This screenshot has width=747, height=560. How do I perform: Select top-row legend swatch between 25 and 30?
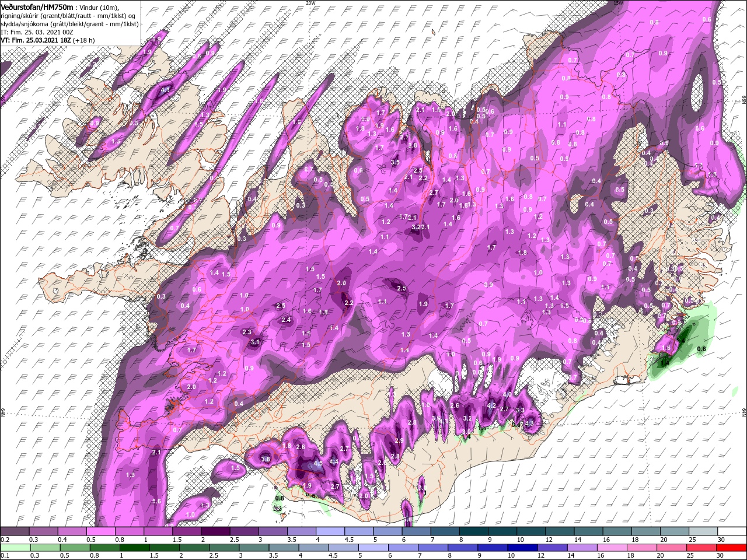pyautogui.click(x=702, y=531)
